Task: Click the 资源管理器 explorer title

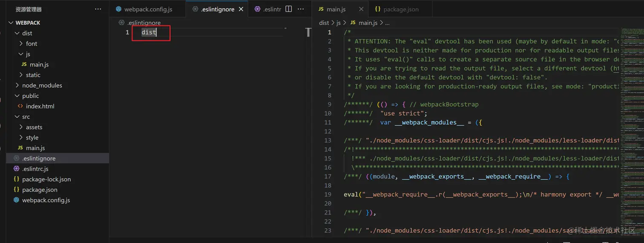Action: (29, 9)
